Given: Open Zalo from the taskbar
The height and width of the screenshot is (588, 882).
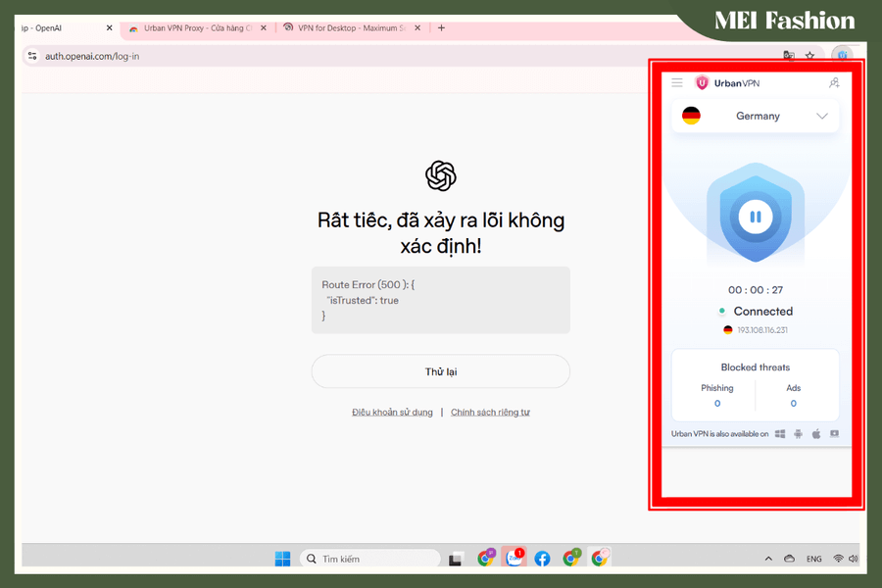Looking at the screenshot, I should pyautogui.click(x=514, y=557).
